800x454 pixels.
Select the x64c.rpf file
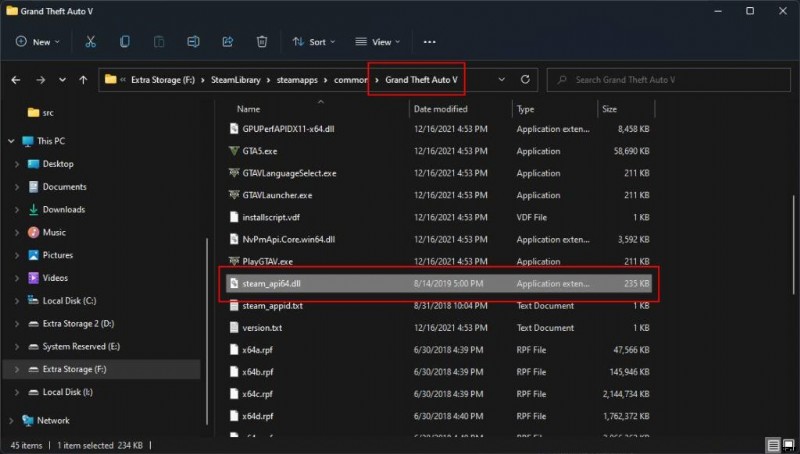[x=258, y=394]
